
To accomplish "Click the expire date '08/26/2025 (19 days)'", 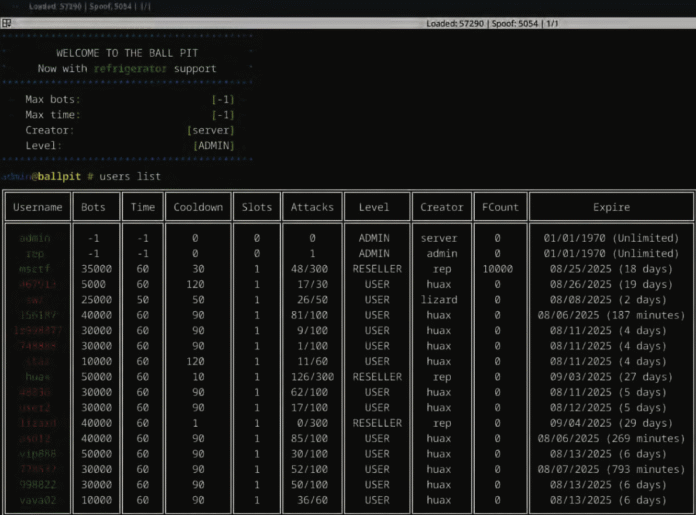I will click(x=611, y=285).
